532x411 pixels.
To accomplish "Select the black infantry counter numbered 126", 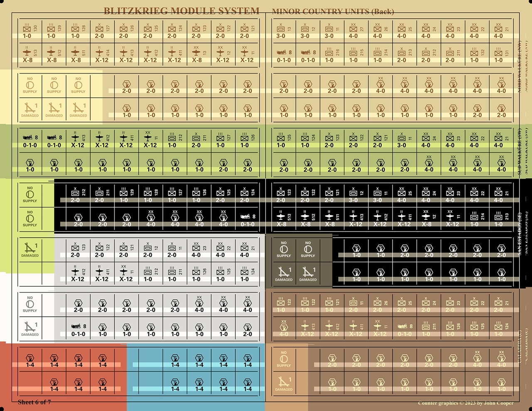I will 199,196.
